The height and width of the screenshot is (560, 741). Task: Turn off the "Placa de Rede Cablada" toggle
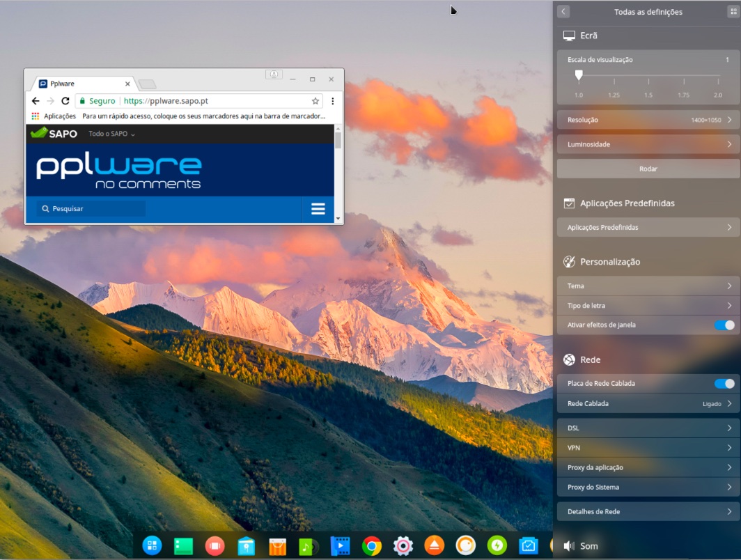coord(724,384)
